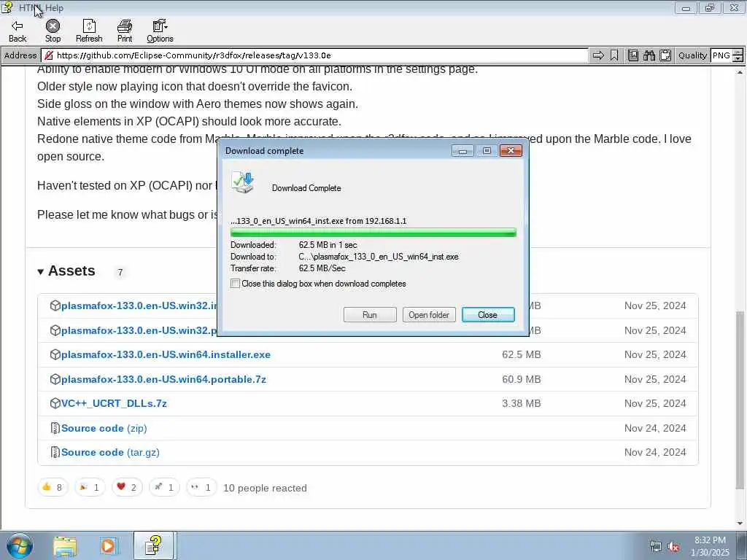Click Close button in download dialog
This screenshot has width=747, height=560.
tap(488, 315)
